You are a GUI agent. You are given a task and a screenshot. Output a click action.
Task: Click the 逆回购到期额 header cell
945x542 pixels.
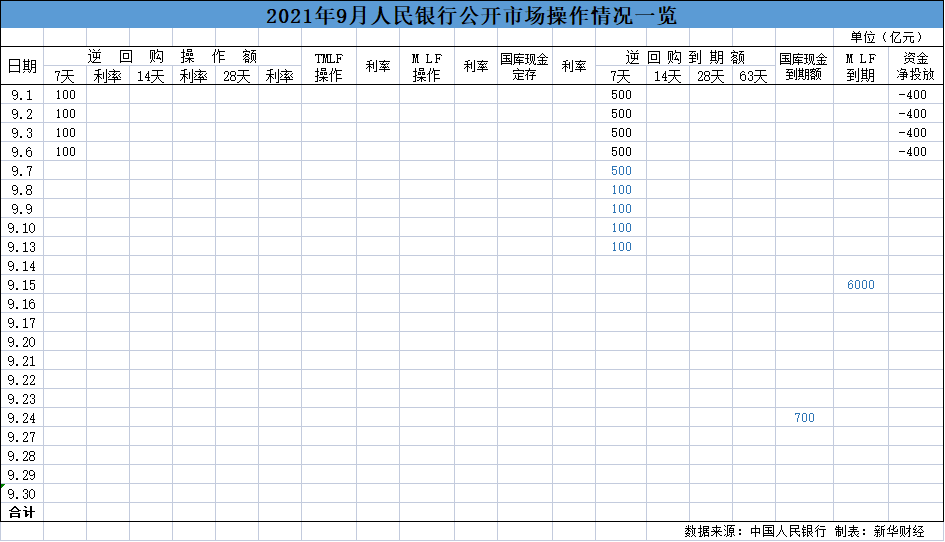pyautogui.click(x=685, y=57)
